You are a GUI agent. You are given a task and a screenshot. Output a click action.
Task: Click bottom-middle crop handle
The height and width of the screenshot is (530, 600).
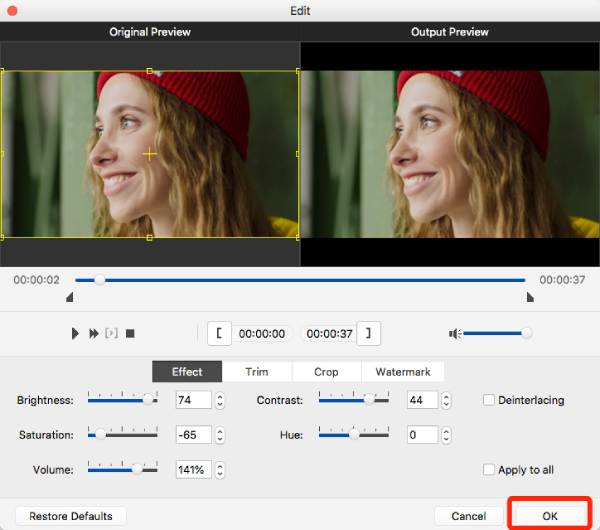(x=150, y=238)
